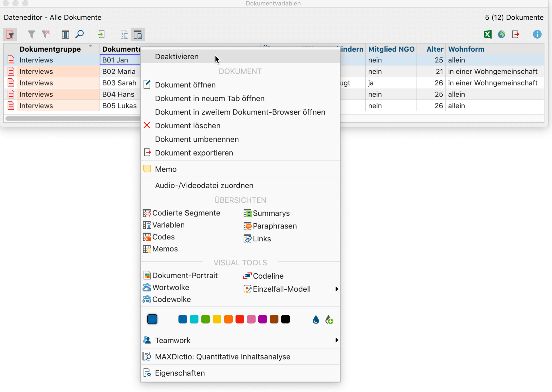The height and width of the screenshot is (392, 552).
Task: Click the horizontal scrollbar below the table
Action: click(x=73, y=118)
